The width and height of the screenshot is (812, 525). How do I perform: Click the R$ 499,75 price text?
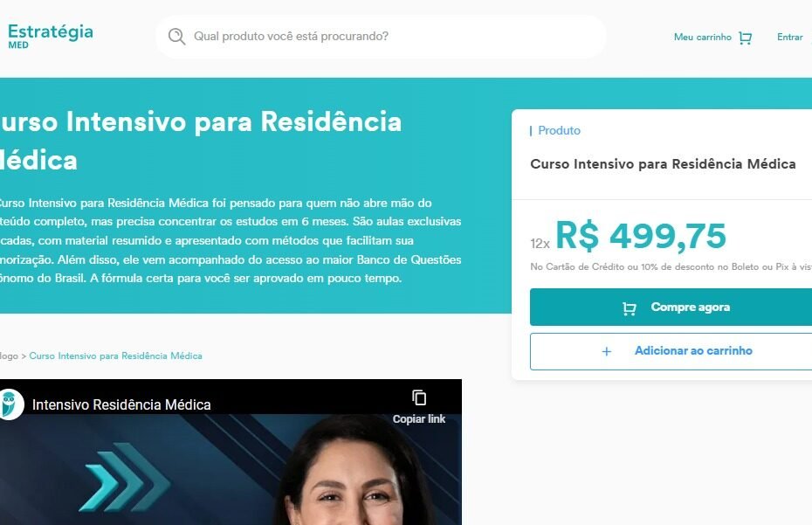coord(641,236)
